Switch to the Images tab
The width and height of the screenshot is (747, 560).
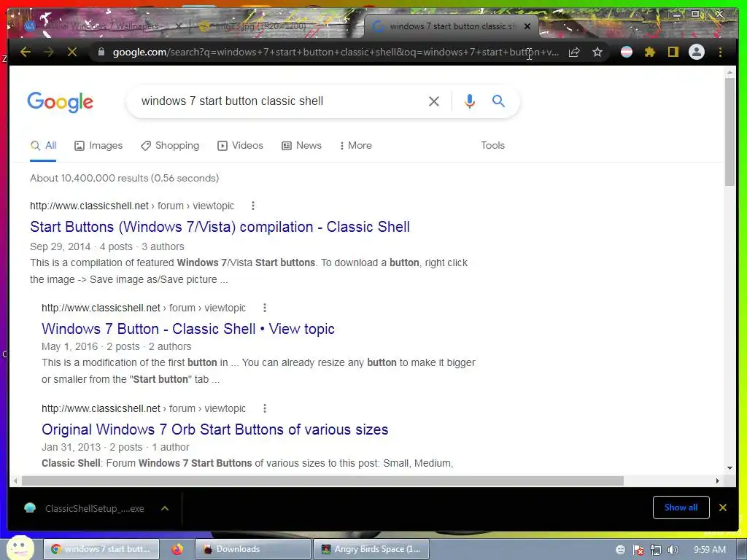(x=98, y=146)
